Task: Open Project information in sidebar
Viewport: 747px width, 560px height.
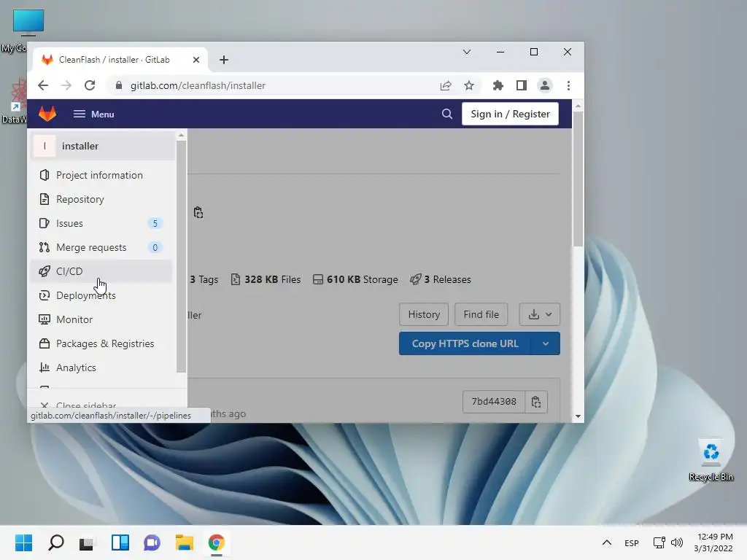Action: (x=99, y=175)
